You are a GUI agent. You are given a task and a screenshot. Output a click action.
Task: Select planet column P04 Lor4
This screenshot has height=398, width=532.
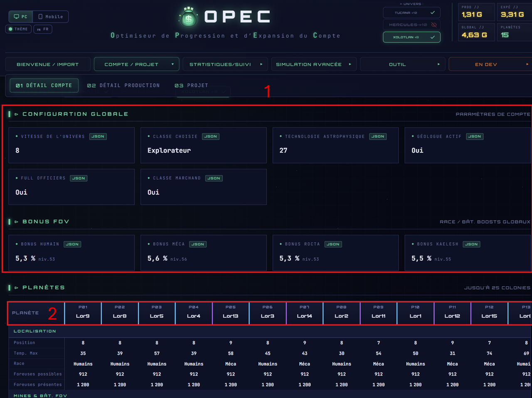click(x=194, y=313)
